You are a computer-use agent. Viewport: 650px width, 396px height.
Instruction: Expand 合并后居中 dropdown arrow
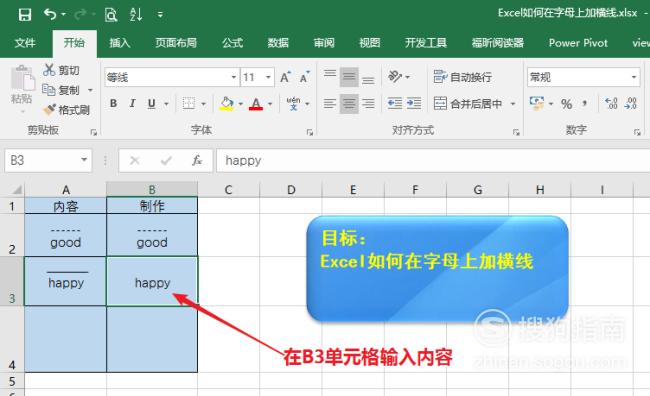(513, 104)
